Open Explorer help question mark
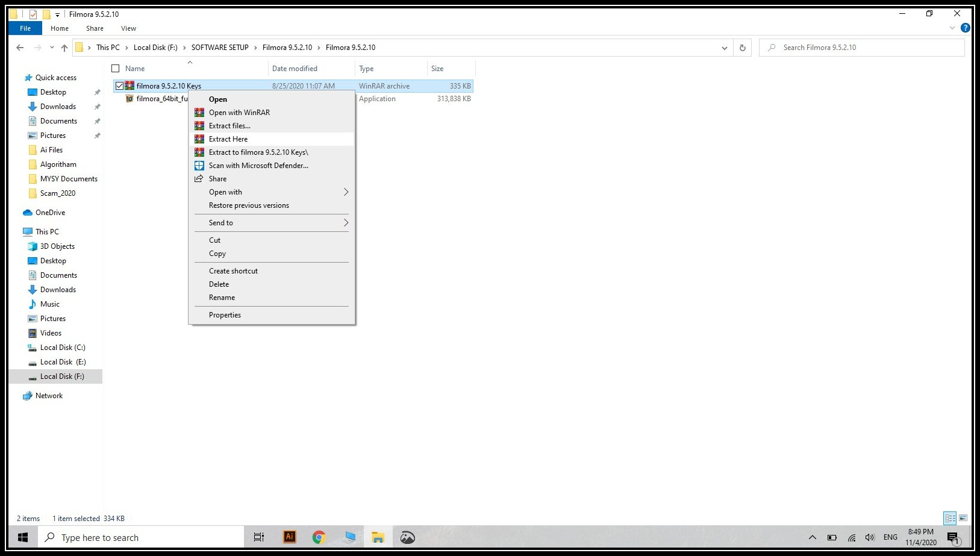 pos(966,28)
